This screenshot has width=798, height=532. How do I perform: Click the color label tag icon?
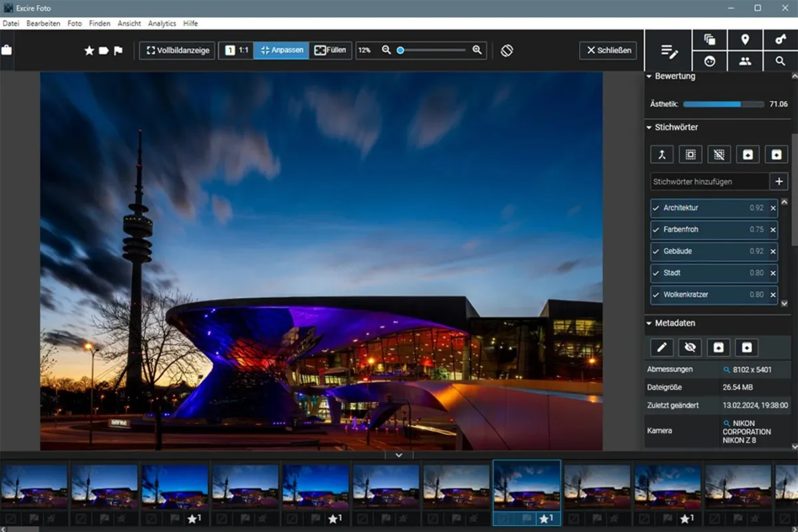tap(104, 51)
